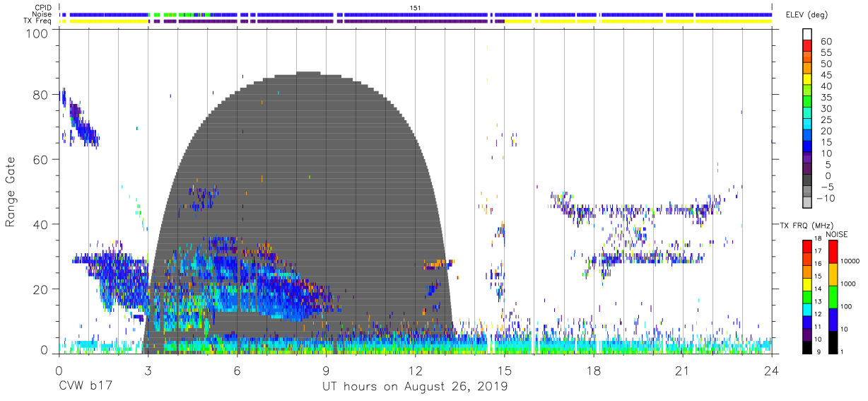Image resolution: width=868 pixels, height=401 pixels.
Task: Click the yellow segment of the ELEV colorbar
Action: tap(807, 80)
